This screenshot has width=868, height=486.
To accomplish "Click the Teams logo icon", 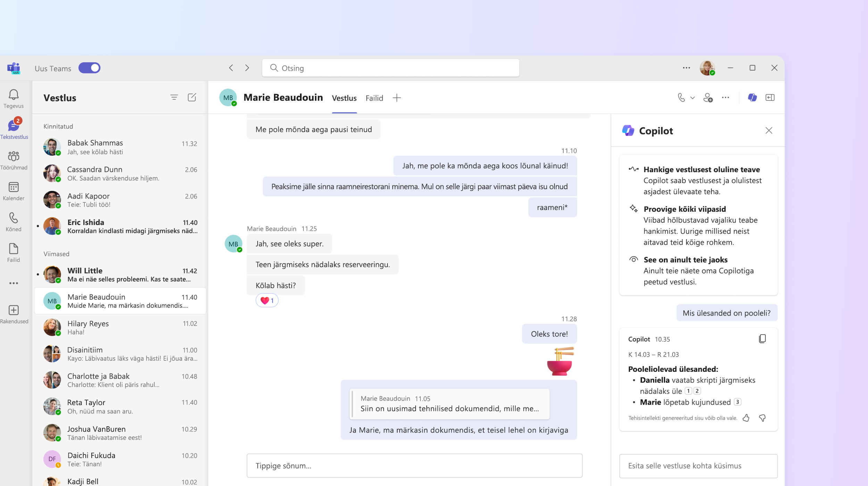I will pos(14,68).
